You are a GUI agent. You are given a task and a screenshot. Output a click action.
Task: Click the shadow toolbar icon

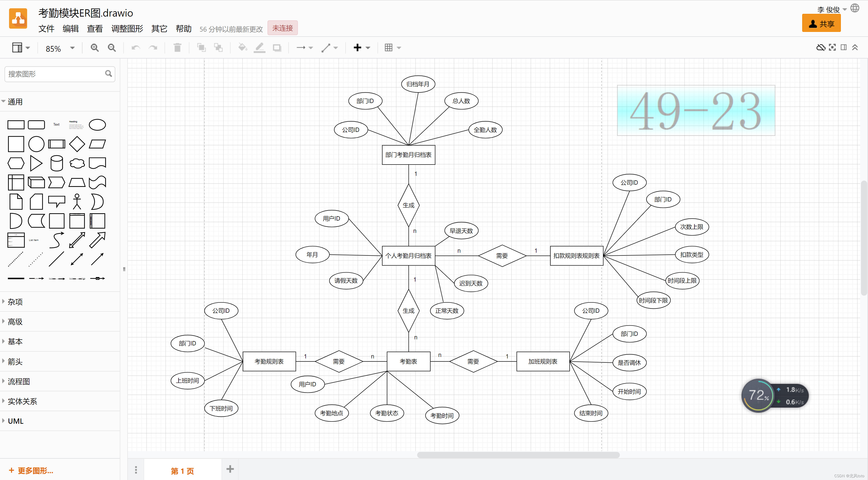(277, 48)
